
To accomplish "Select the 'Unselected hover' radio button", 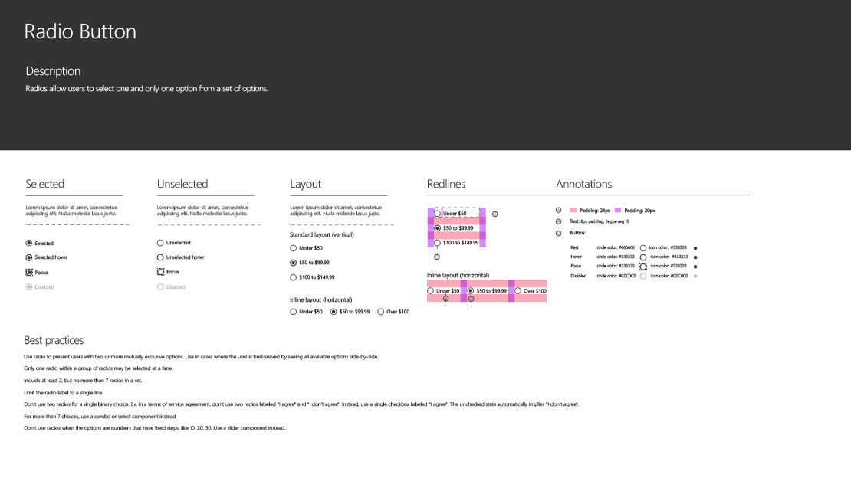I will [x=160, y=257].
